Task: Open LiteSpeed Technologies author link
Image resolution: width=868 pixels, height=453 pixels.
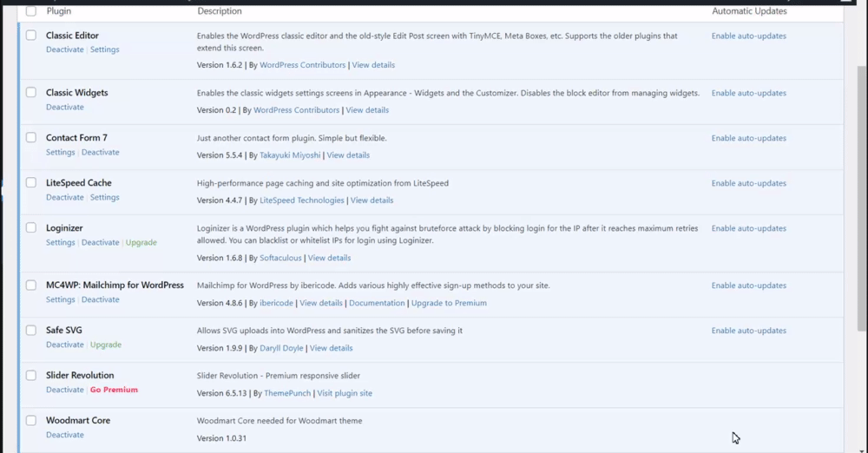Action: pos(302,200)
